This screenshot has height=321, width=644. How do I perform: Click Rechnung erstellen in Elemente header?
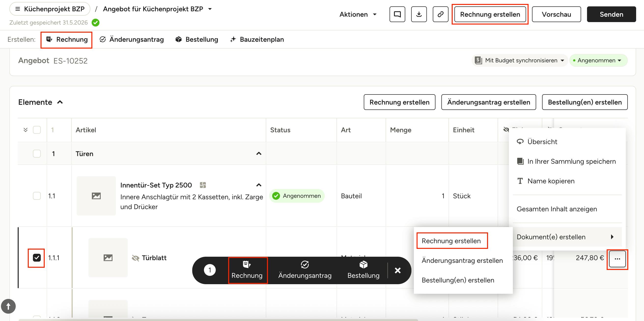(400, 102)
